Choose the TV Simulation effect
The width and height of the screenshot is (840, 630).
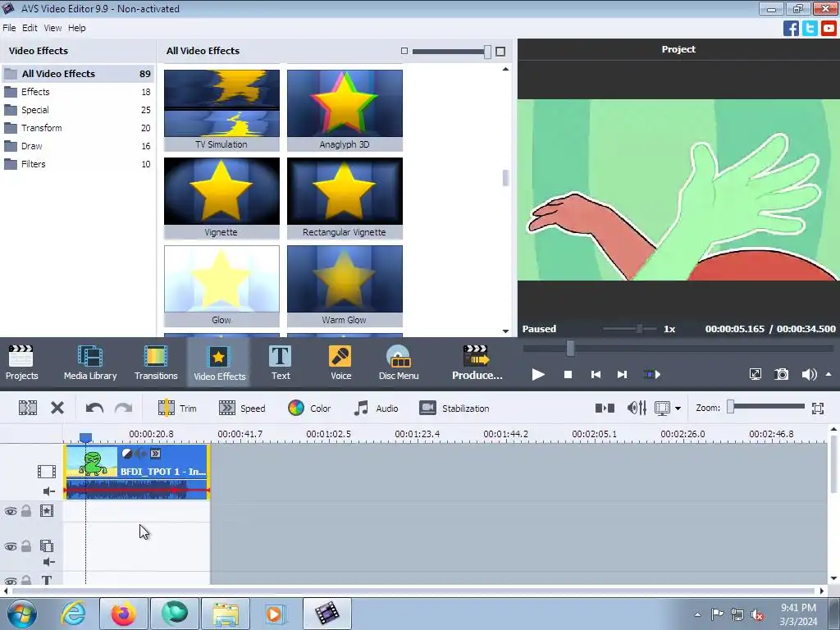[221, 110]
